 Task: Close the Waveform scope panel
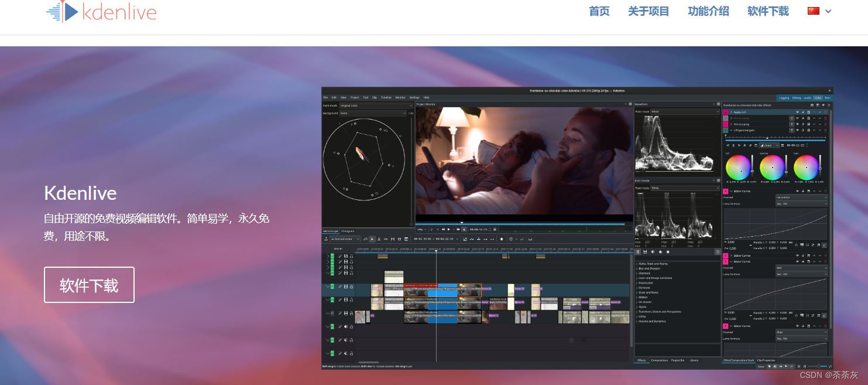pyautogui.click(x=718, y=104)
